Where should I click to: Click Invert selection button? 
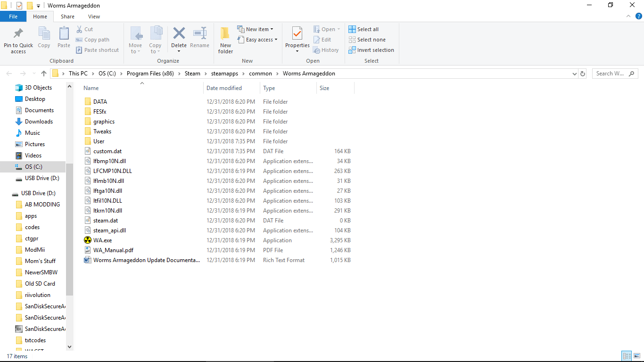[x=371, y=50]
